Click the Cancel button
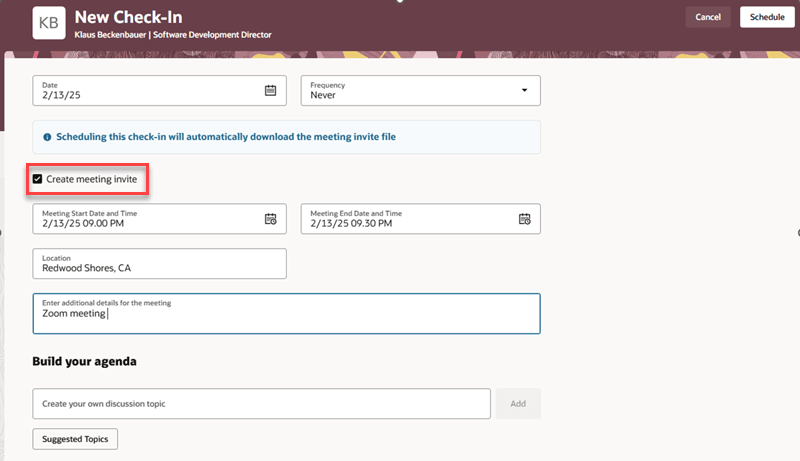The height and width of the screenshot is (461, 800). (x=708, y=17)
